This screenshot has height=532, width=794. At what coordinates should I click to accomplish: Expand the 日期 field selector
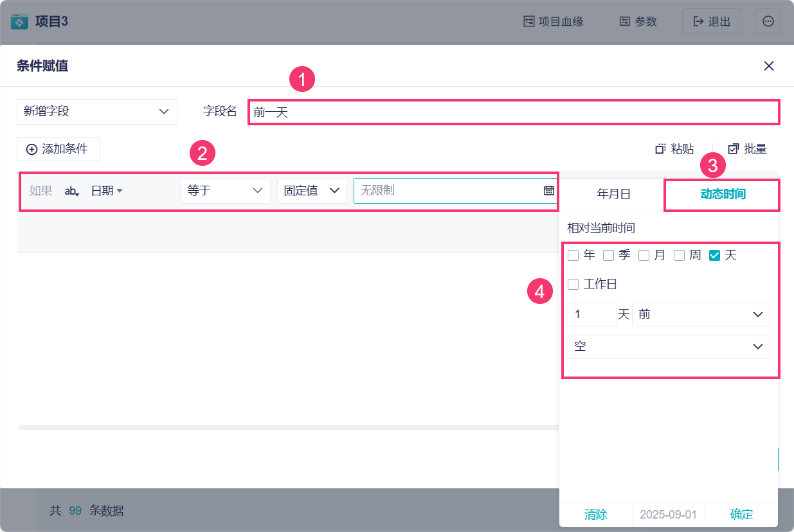(107, 191)
